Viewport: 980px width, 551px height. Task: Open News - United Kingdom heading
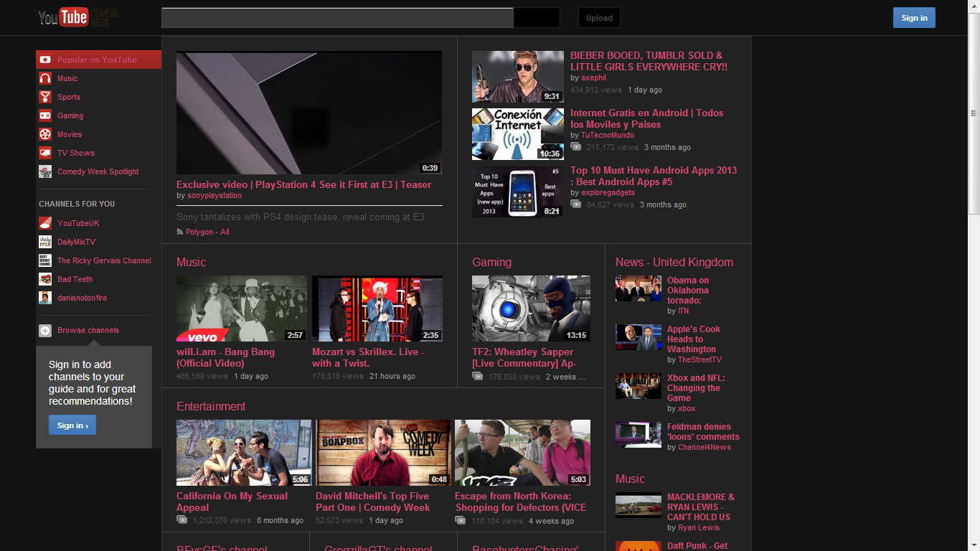[674, 262]
